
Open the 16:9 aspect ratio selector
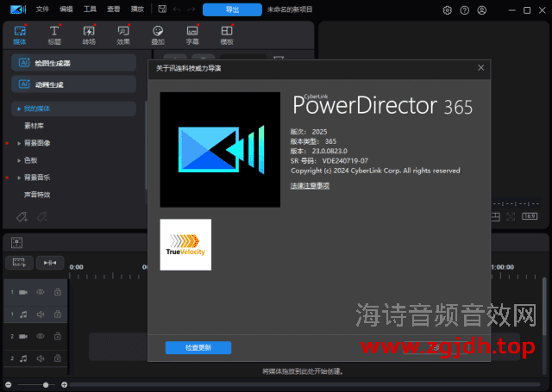[x=530, y=216]
